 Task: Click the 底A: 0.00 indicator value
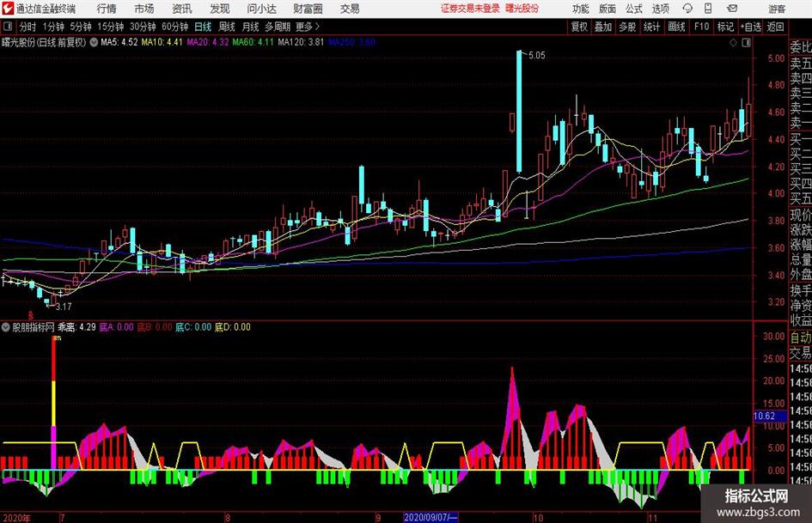click(117, 327)
